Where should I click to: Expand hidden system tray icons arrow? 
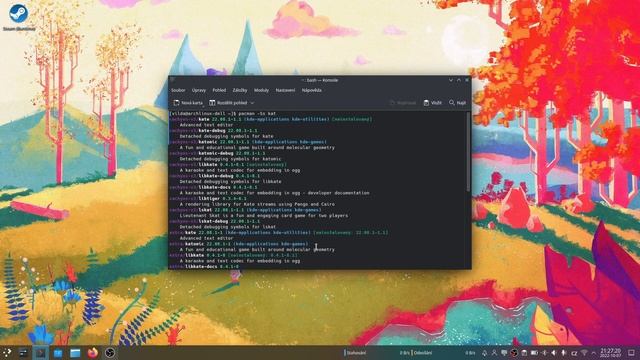(594, 353)
